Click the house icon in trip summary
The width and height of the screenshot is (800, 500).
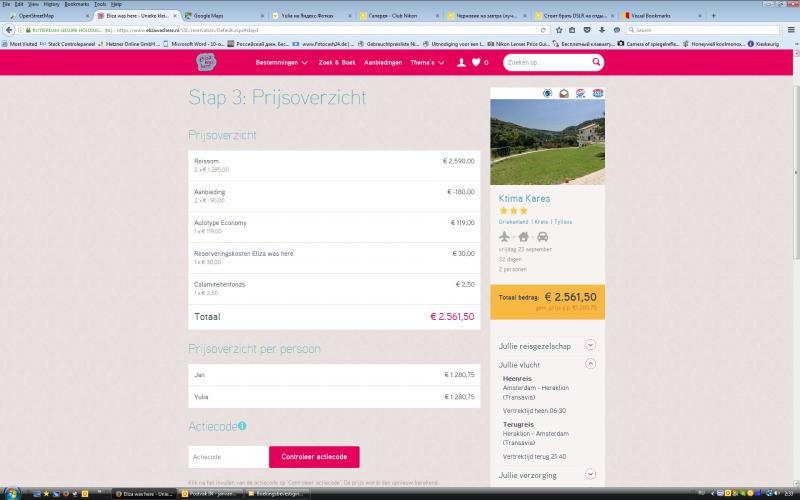[x=523, y=237]
